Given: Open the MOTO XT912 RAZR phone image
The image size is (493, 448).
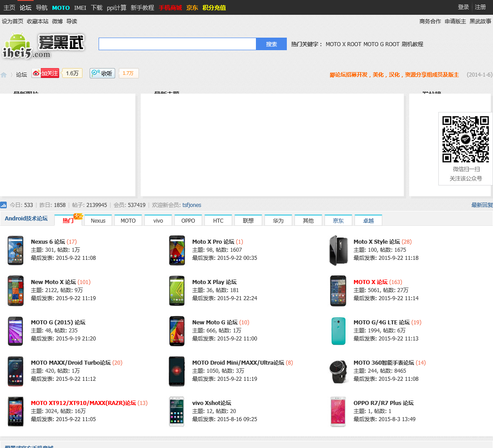Looking at the screenshot, I should tap(15, 412).
